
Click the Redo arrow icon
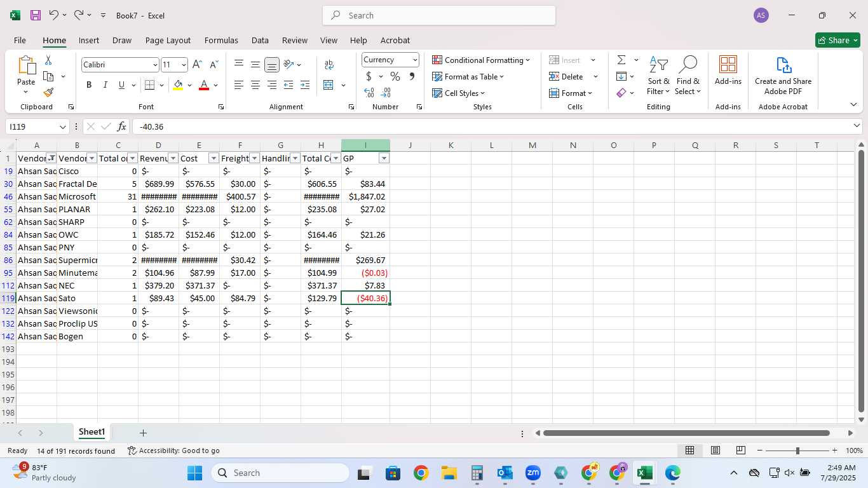tap(78, 15)
